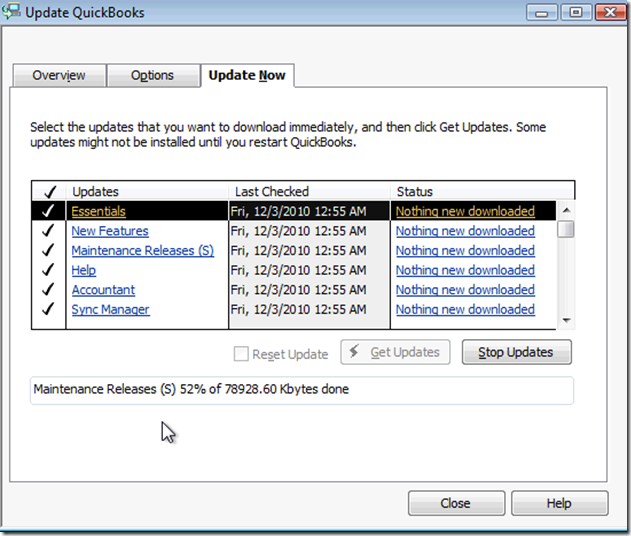Open Help with the bottom Help button
This screenshot has width=631, height=536.
click(559, 503)
